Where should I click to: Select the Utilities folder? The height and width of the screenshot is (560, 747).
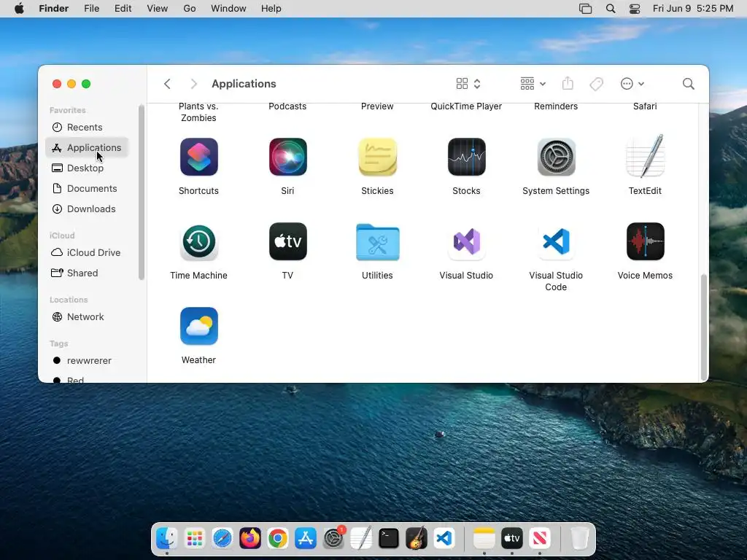click(x=377, y=242)
